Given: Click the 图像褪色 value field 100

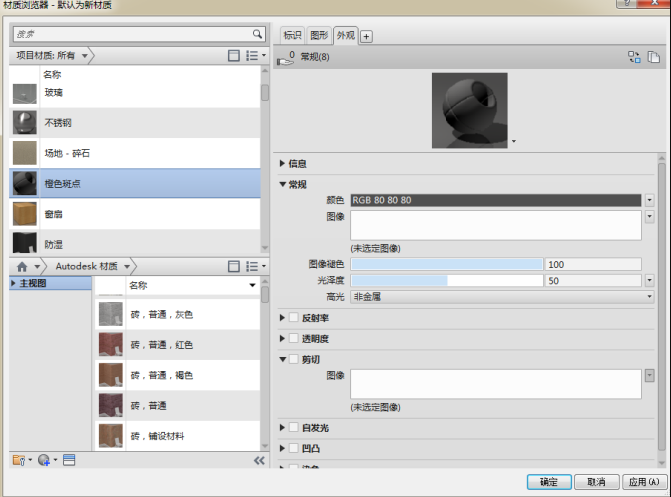Looking at the screenshot, I should [593, 265].
